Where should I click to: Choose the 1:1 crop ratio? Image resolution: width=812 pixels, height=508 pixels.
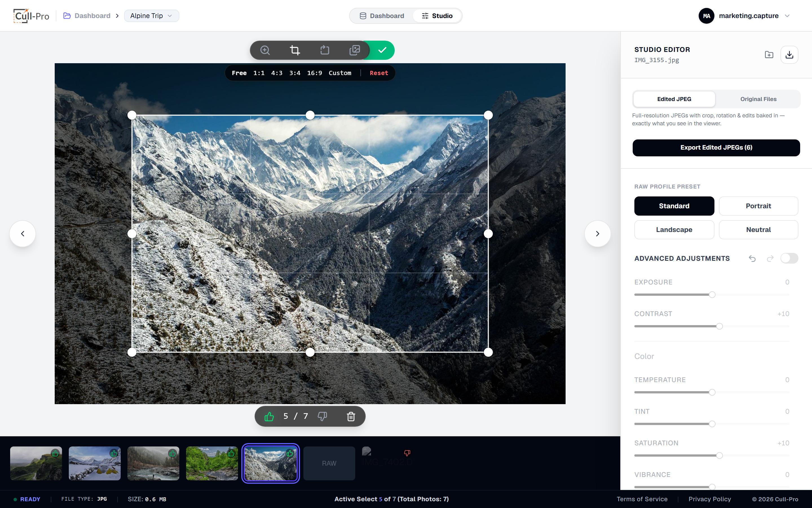[259, 73]
